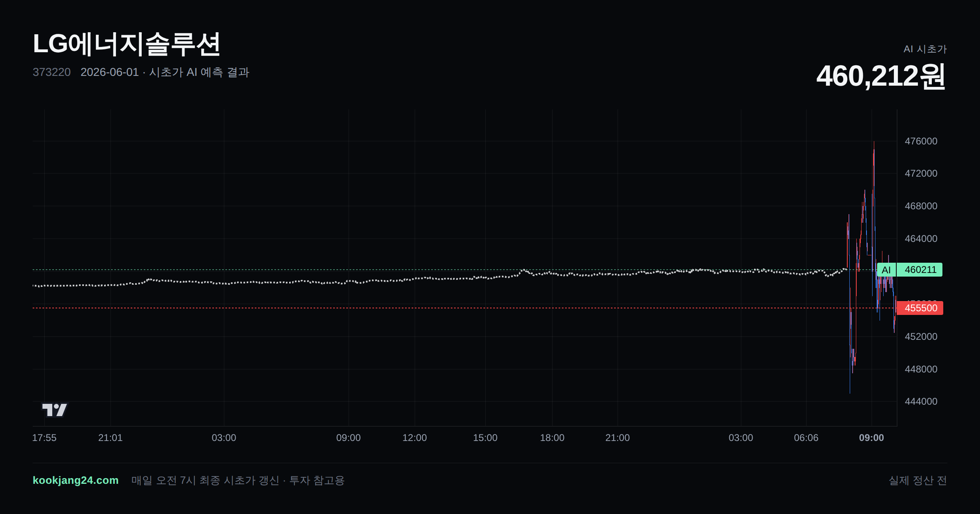Click the 21:01 time label

(110, 438)
